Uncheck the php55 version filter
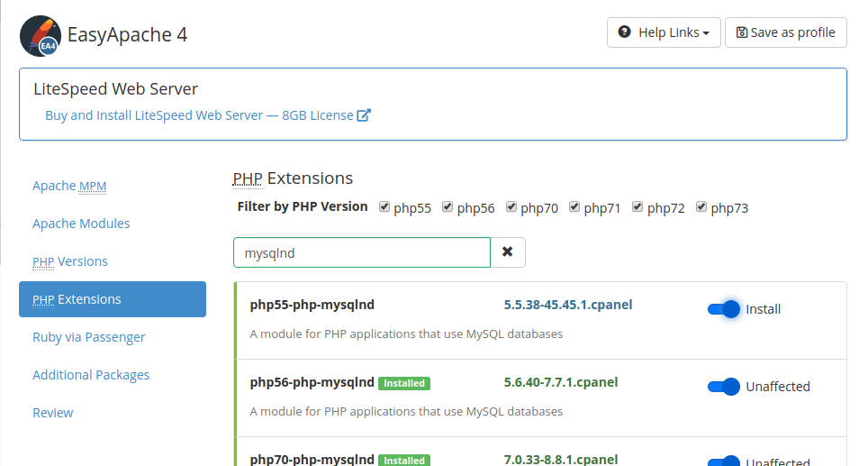868x466 pixels. coord(384,206)
